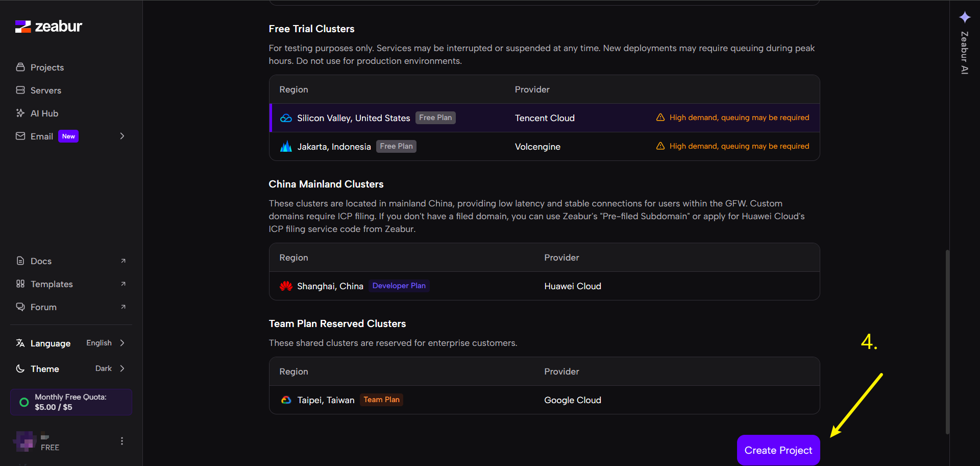This screenshot has width=980, height=466.
Task: Click the quota progress ring icon
Action: pos(24,402)
